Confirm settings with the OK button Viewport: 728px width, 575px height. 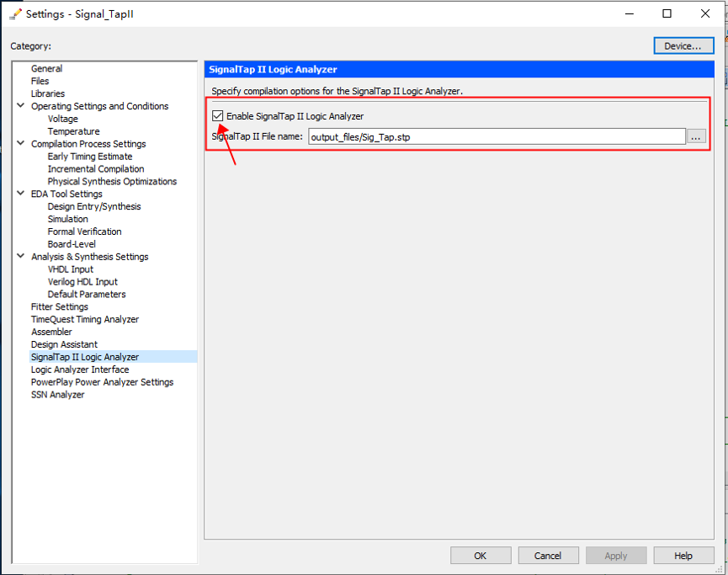[x=481, y=556]
